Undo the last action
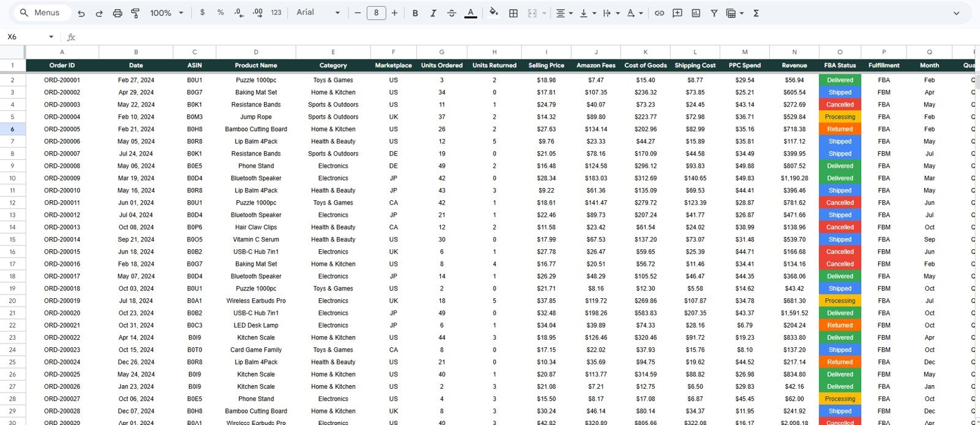The image size is (980, 425). tap(81, 13)
